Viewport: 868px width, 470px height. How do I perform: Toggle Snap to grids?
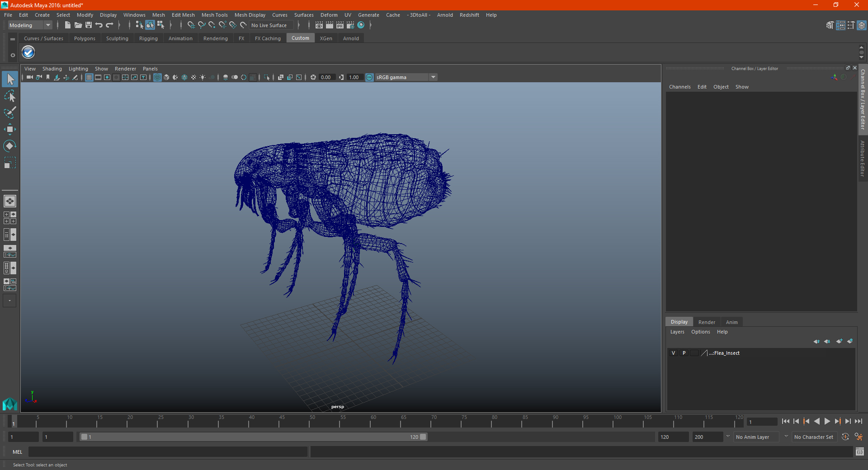pos(191,25)
